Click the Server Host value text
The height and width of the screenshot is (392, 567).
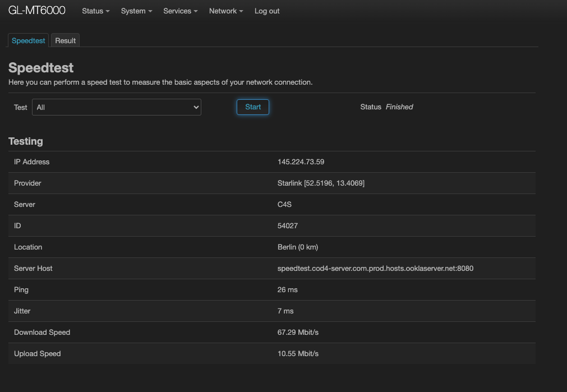tap(375, 268)
